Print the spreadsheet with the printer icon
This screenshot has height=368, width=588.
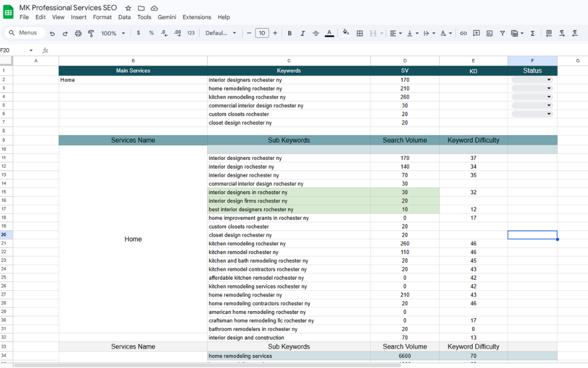(x=78, y=33)
